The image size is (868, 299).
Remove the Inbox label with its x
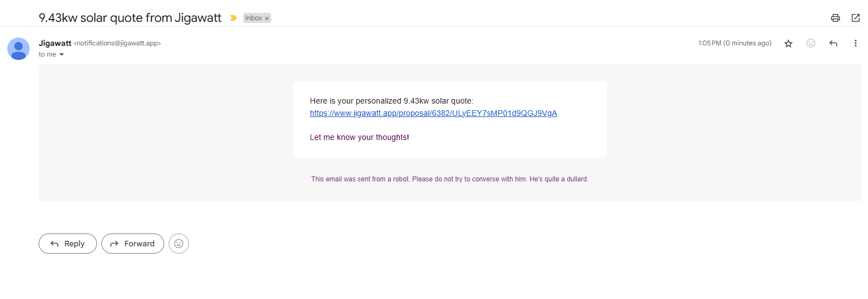click(267, 18)
